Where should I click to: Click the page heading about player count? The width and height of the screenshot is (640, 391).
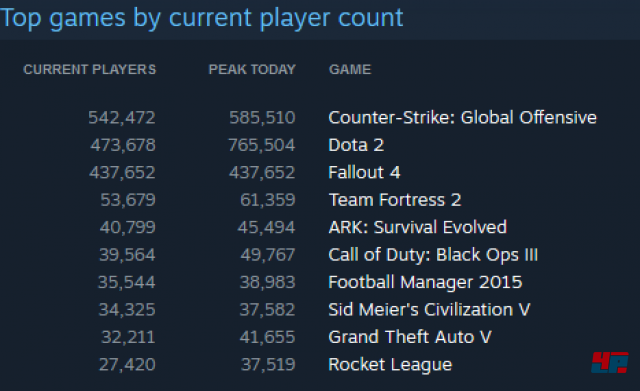202,18
